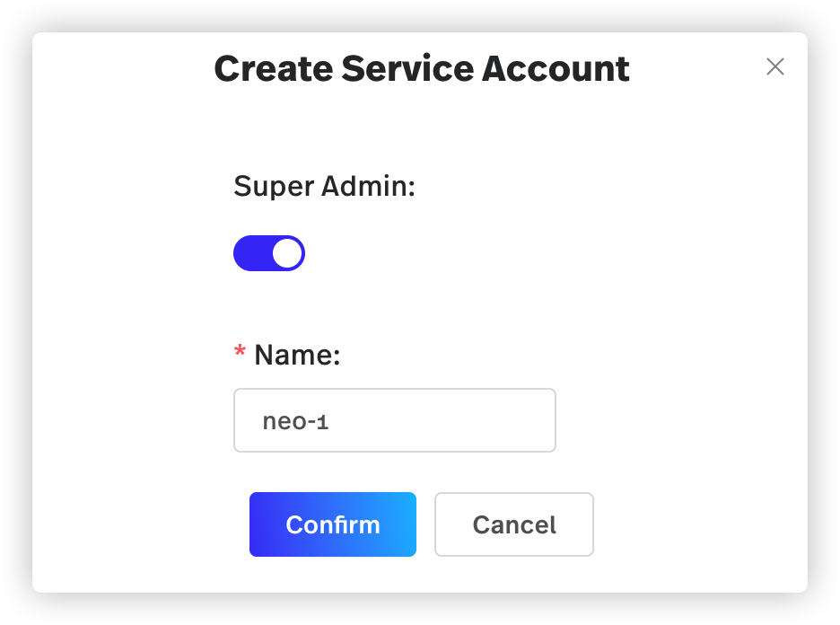The height and width of the screenshot is (625, 840).
Task: Place cursor after neo-1 text
Action: click(x=331, y=421)
